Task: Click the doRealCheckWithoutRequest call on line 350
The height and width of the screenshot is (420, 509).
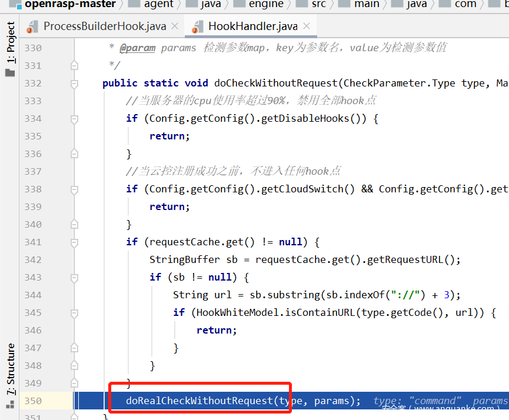Action: point(199,401)
